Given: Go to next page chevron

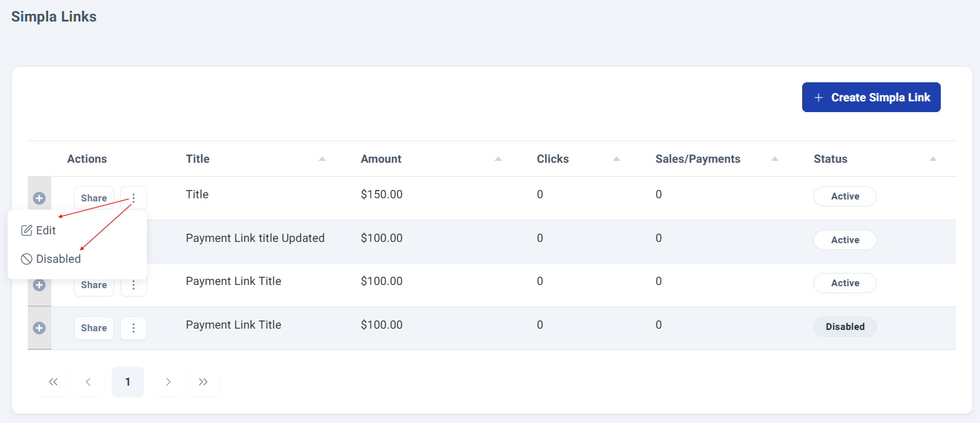Looking at the screenshot, I should (x=168, y=382).
